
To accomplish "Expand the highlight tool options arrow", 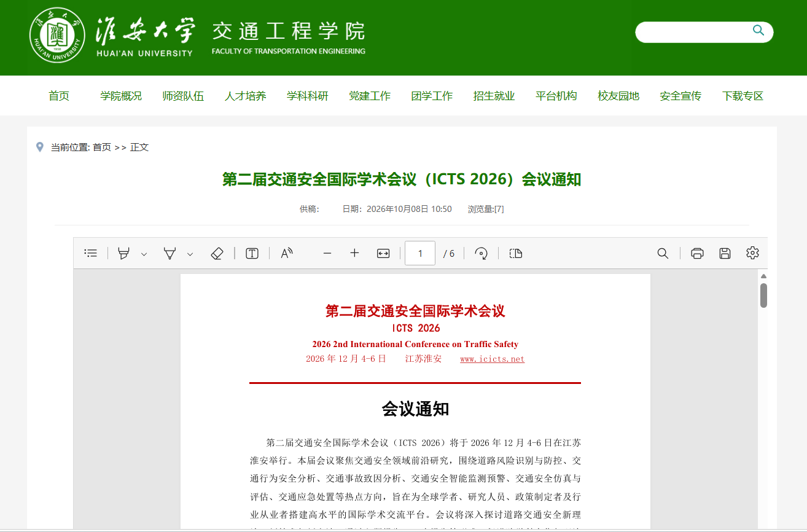I will tap(144, 254).
